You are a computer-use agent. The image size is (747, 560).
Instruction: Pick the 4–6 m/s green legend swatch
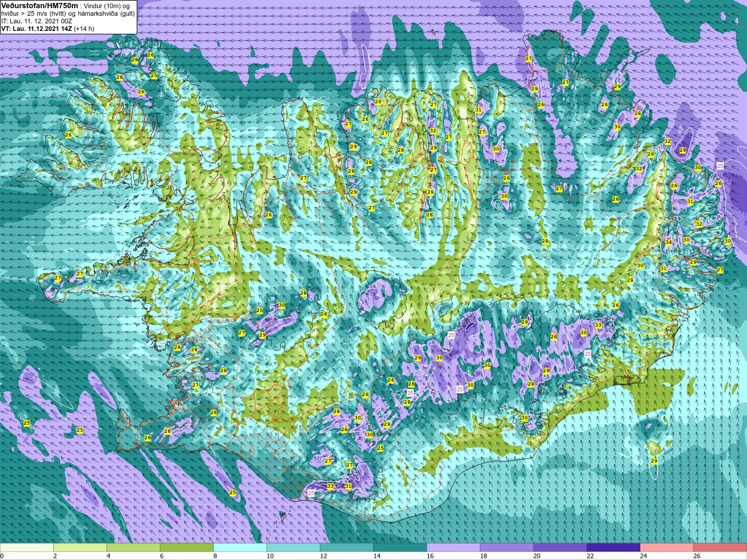pos(134,548)
